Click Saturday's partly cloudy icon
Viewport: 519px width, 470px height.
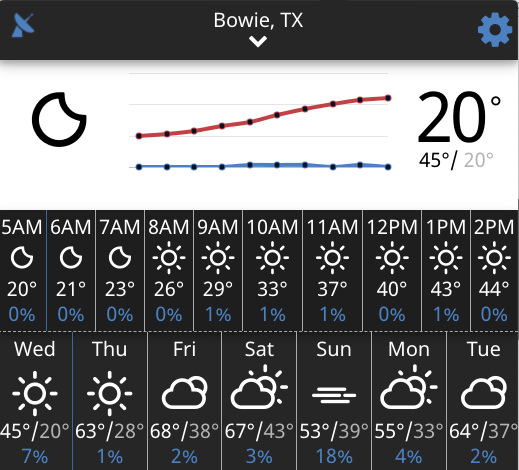259,387
